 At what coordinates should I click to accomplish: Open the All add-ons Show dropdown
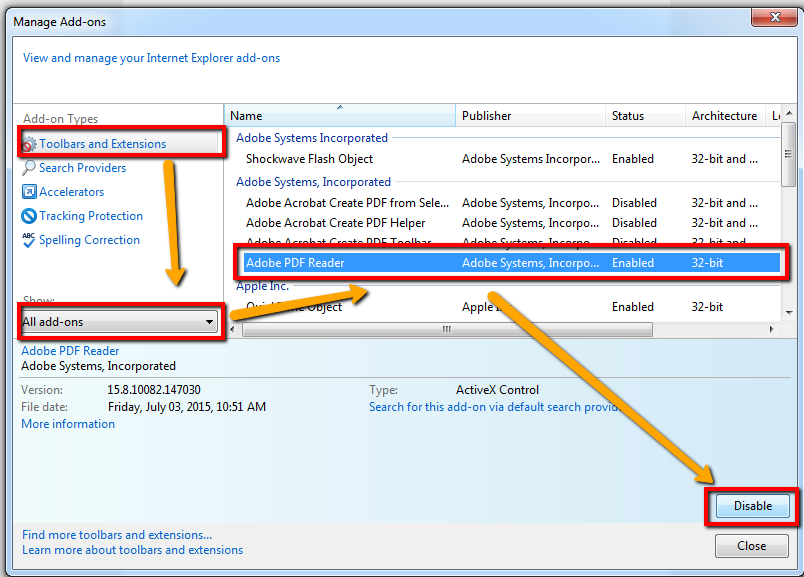[x=119, y=322]
